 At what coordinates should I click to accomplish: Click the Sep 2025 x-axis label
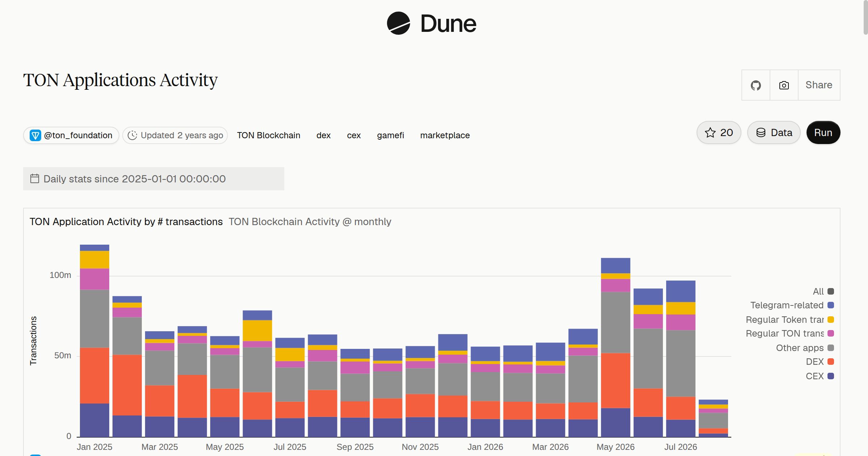click(x=355, y=447)
